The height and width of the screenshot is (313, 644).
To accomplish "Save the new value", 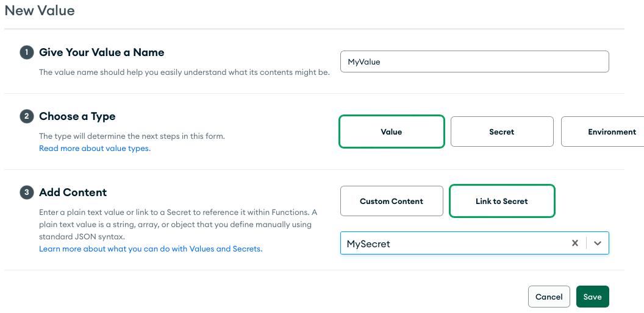I will click(x=592, y=297).
